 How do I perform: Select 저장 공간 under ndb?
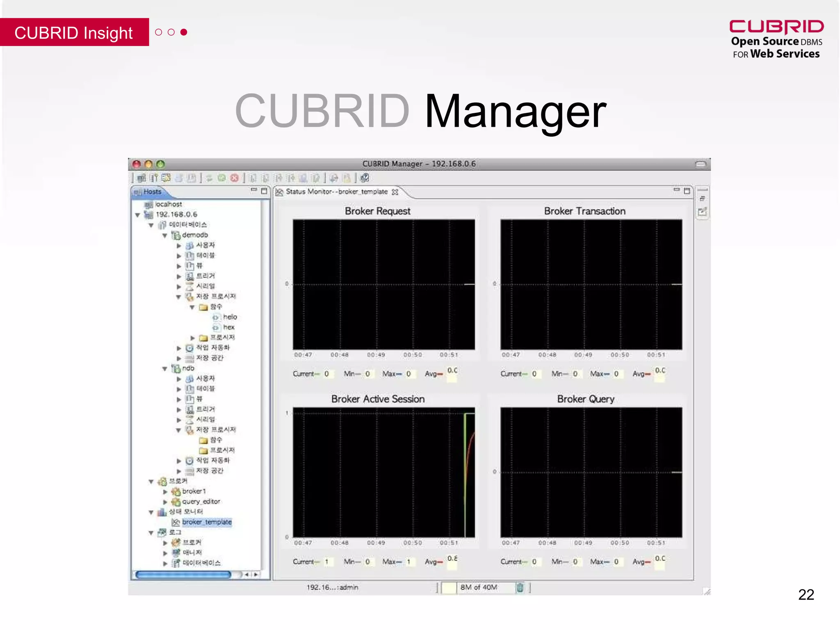click(x=210, y=471)
